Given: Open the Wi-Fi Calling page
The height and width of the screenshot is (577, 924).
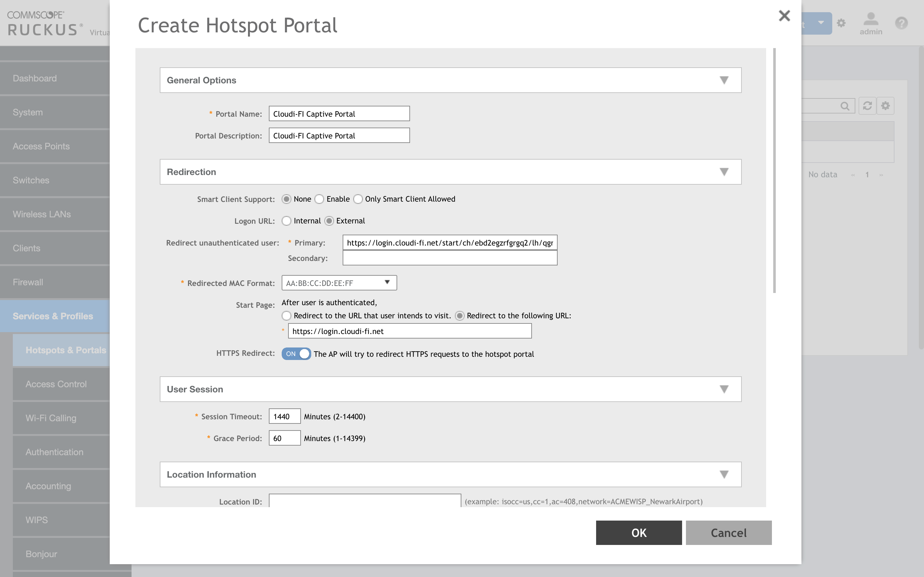Looking at the screenshot, I should click(x=51, y=418).
